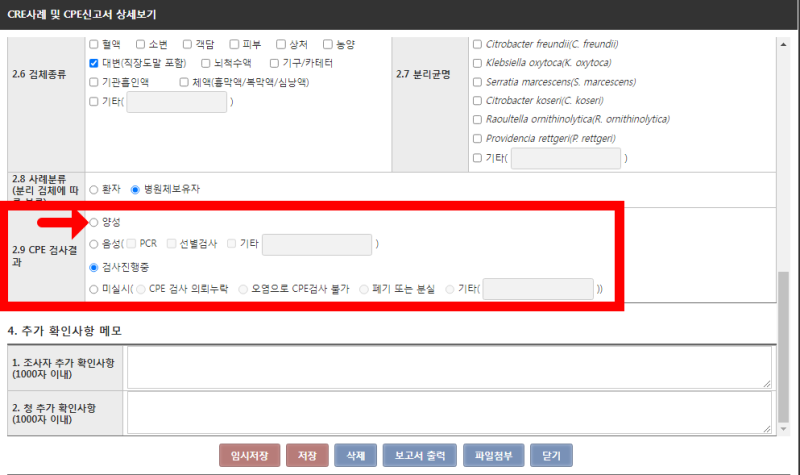This screenshot has height=475, width=800.
Task: Click the scrollbar up arrow
Action: pos(784,44)
